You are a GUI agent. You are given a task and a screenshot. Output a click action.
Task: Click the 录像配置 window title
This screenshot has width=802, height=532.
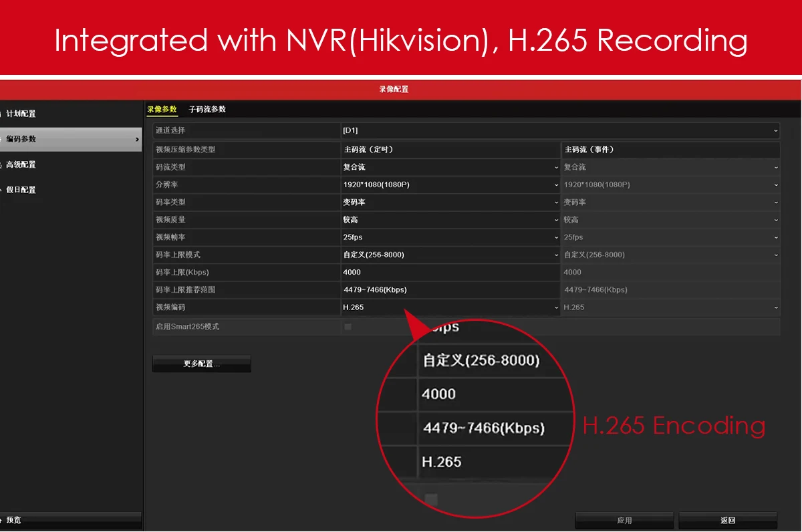pyautogui.click(x=394, y=89)
